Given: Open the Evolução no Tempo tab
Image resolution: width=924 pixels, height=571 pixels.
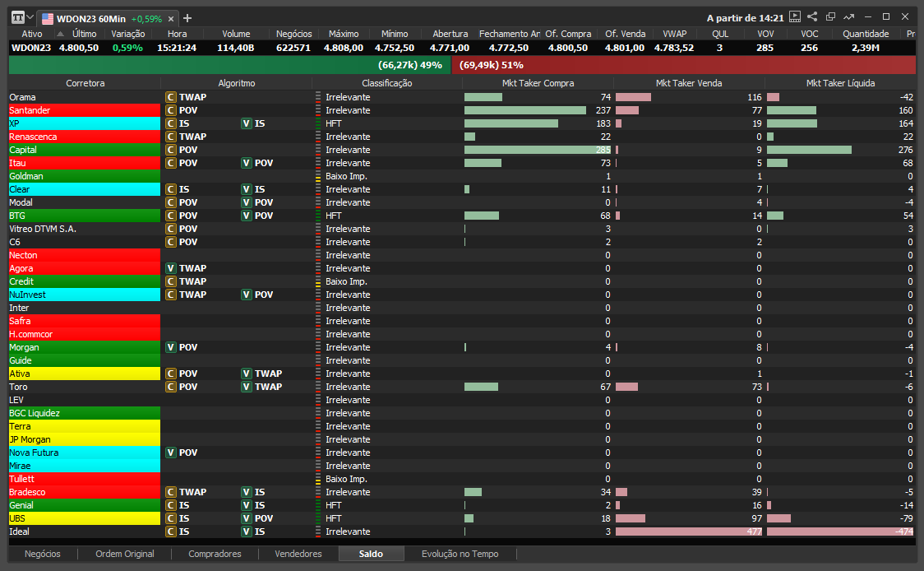Looking at the screenshot, I should click(x=460, y=554).
